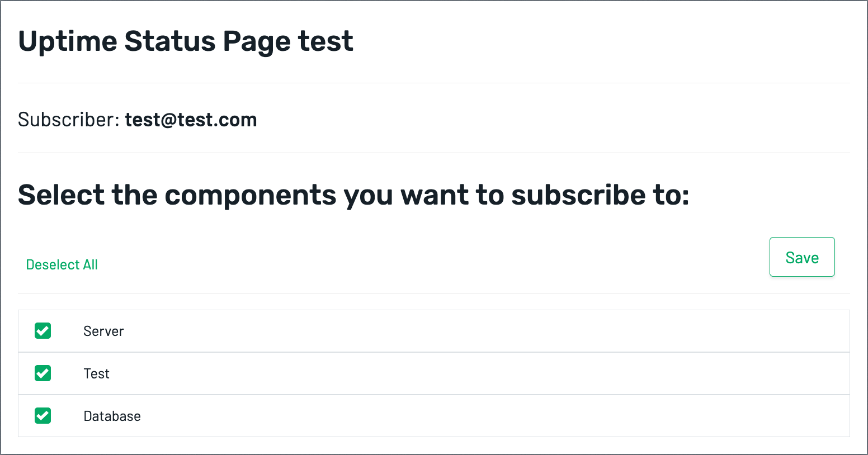Uncheck the Test component checkbox
Image resolution: width=868 pixels, height=455 pixels.
pos(43,373)
